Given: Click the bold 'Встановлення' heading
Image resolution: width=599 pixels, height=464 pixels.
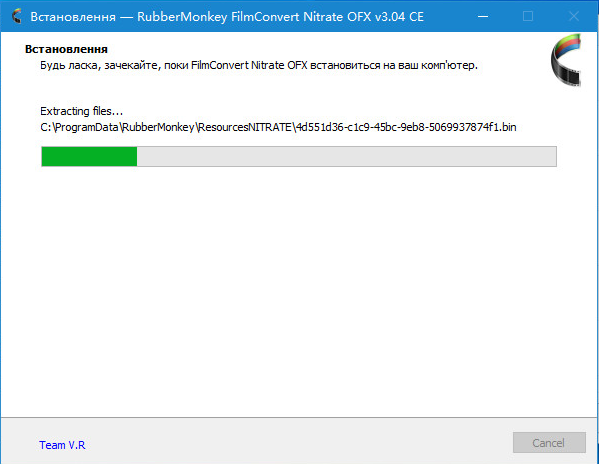Looking at the screenshot, I should click(x=66, y=49).
